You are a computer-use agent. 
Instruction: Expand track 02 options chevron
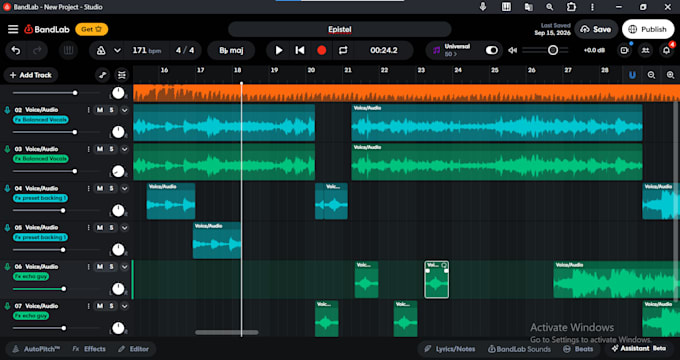pyautogui.click(x=124, y=110)
